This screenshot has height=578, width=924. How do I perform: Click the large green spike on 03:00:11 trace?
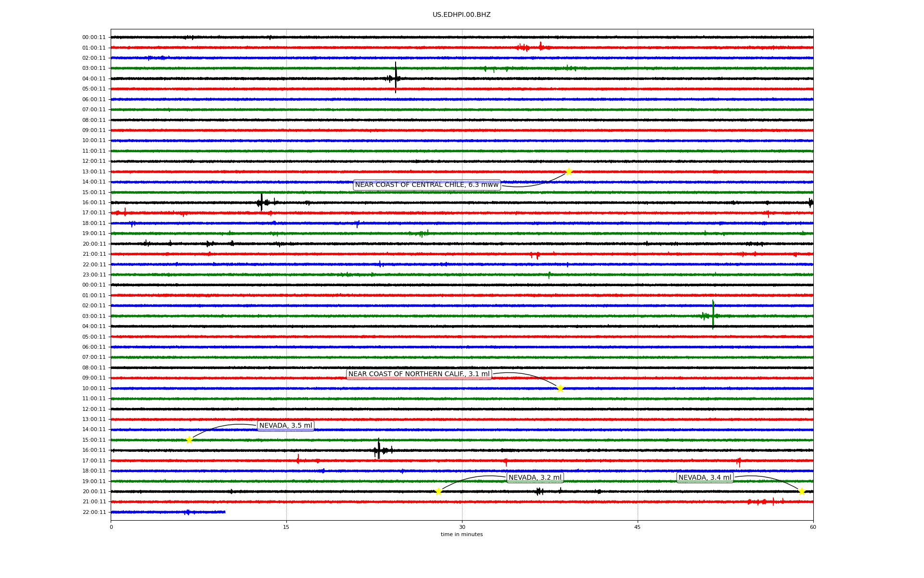pyautogui.click(x=713, y=315)
